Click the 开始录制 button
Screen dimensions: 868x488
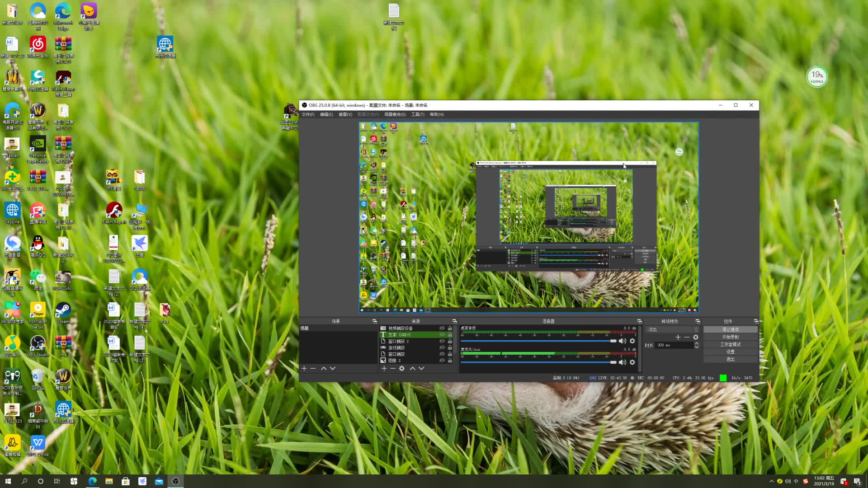[x=730, y=337]
